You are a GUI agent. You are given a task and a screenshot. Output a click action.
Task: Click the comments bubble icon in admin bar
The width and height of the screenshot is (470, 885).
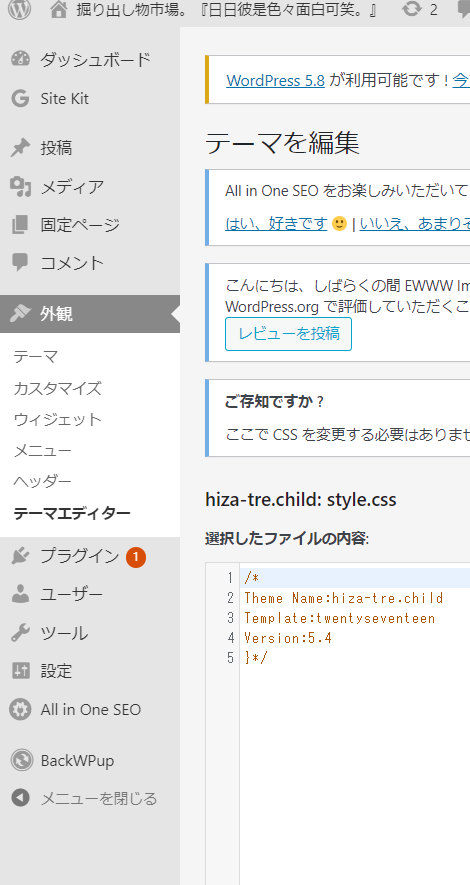[x=463, y=10]
